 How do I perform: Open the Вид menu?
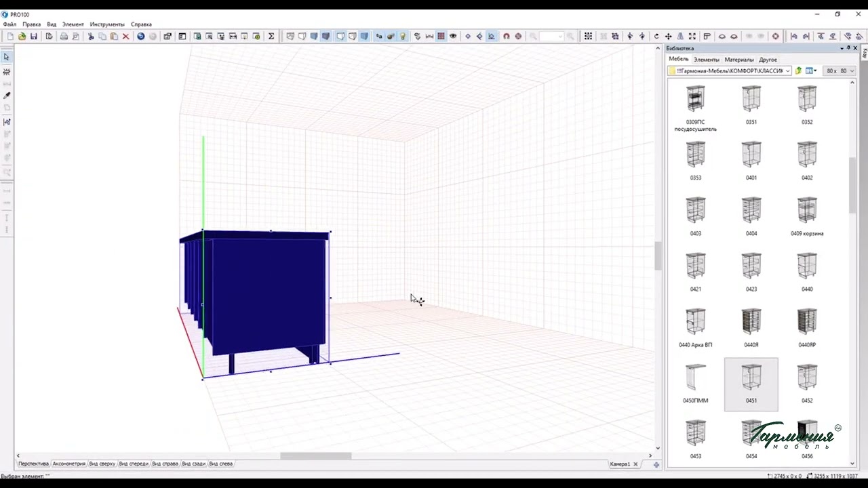(52, 24)
